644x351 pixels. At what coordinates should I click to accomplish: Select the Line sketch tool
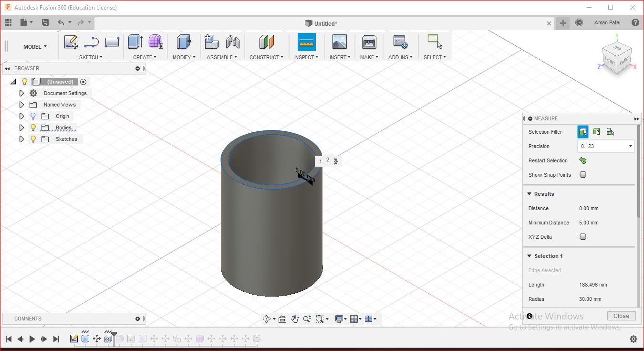91,42
